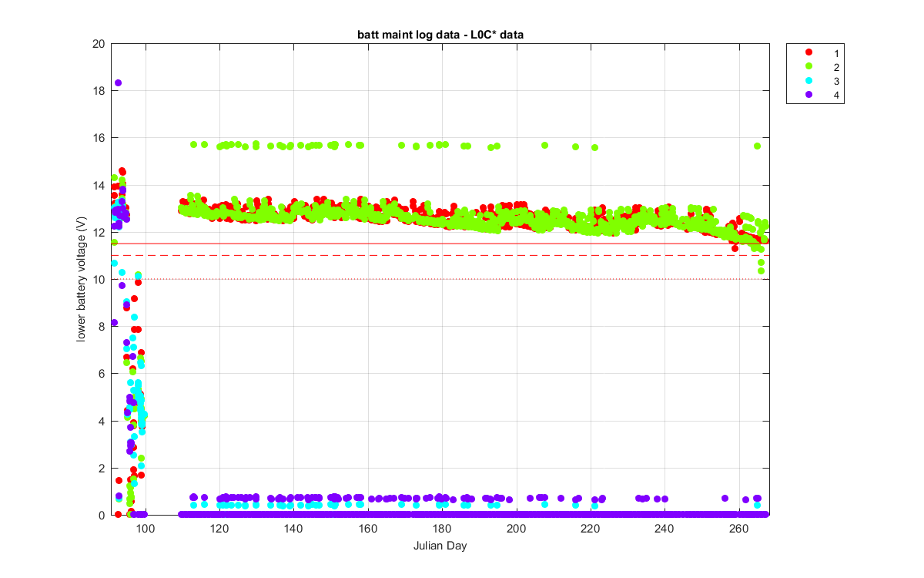Image resolution: width=924 pixels, height=578 pixels.
Task: Click the dashed threshold line at 11V
Action: [x=440, y=255]
